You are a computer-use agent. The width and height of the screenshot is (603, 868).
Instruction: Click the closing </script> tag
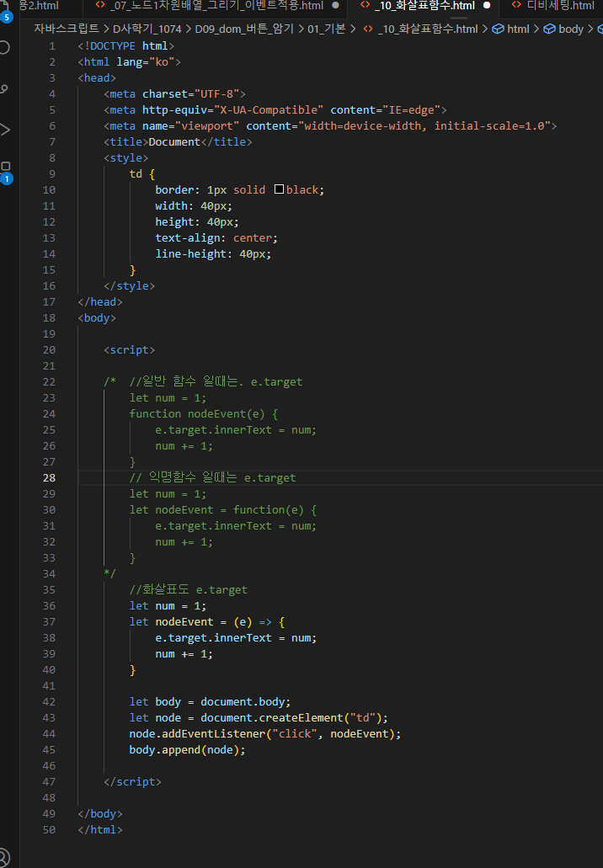pos(133,782)
